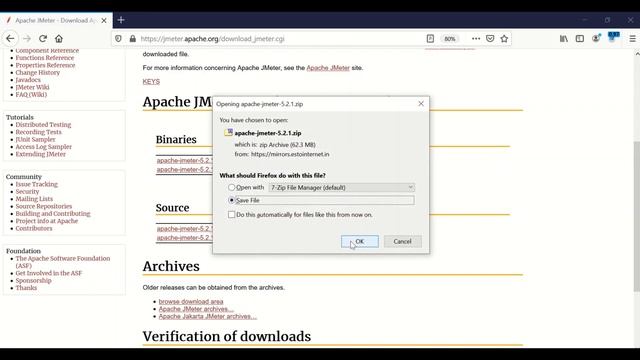Reset the 80% zoom level badge
The height and width of the screenshot is (360, 640).
click(450, 39)
